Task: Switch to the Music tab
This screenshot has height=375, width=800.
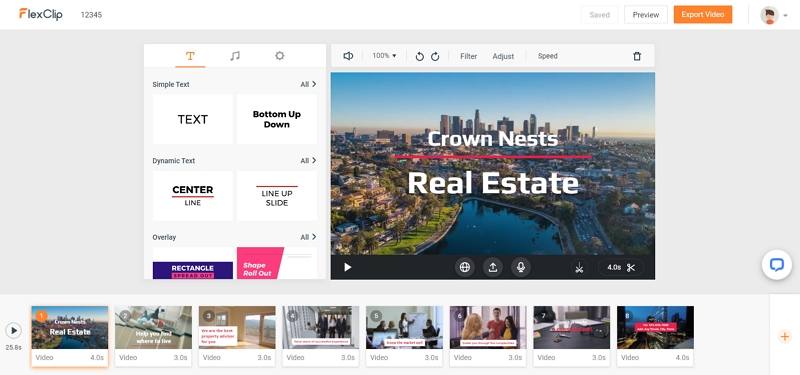Action: [x=235, y=56]
